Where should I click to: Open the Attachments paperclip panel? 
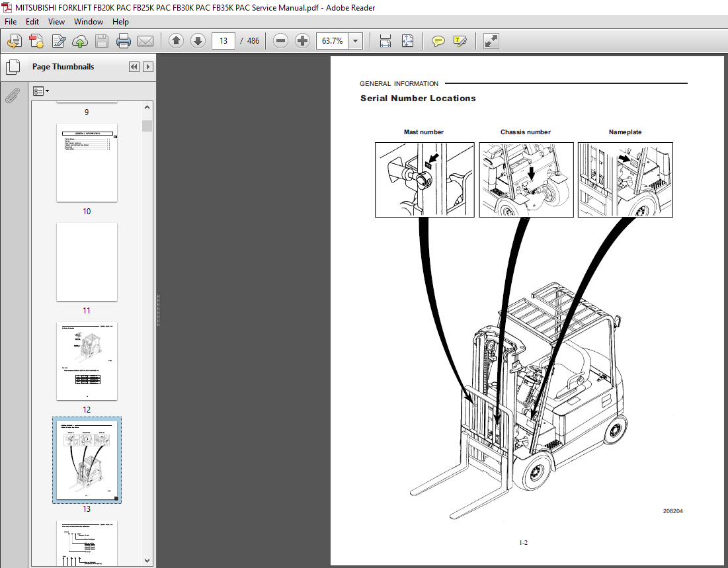point(12,95)
